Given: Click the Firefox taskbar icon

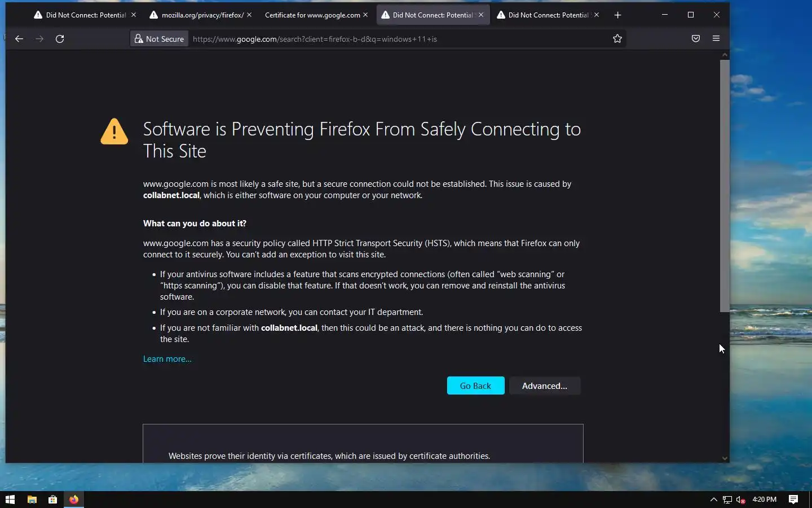Looking at the screenshot, I should 74,500.
